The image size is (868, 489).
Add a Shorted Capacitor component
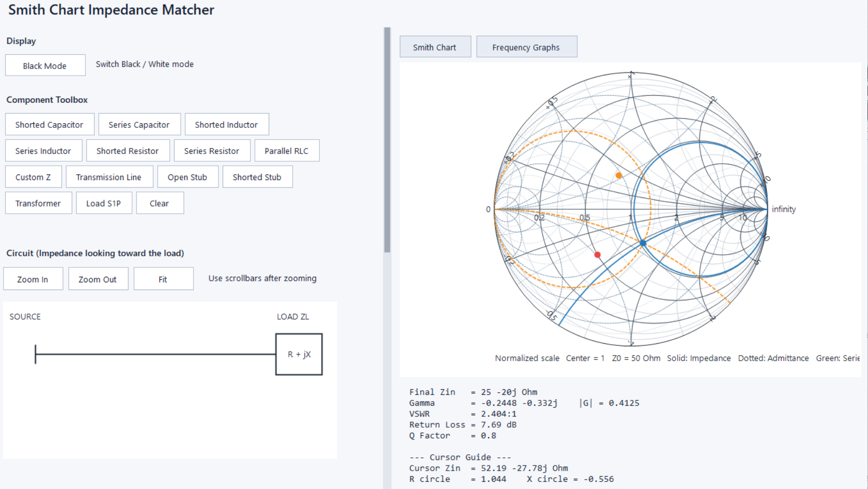coord(50,124)
